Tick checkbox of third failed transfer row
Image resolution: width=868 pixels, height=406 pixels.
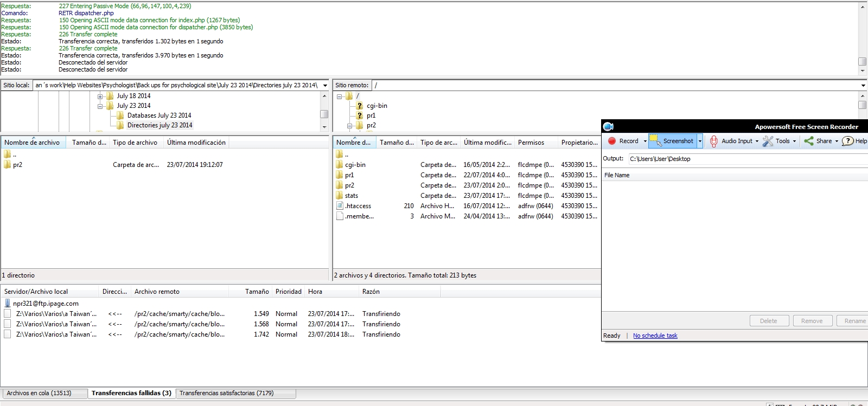click(8, 334)
